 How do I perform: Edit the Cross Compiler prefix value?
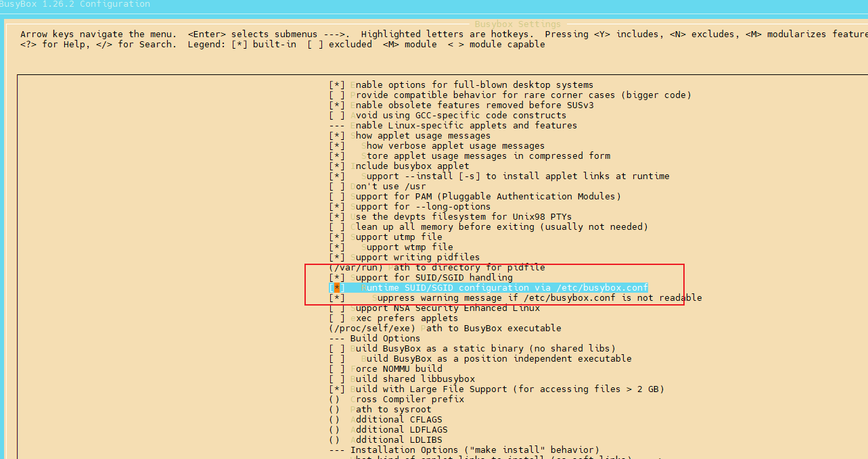(x=396, y=399)
